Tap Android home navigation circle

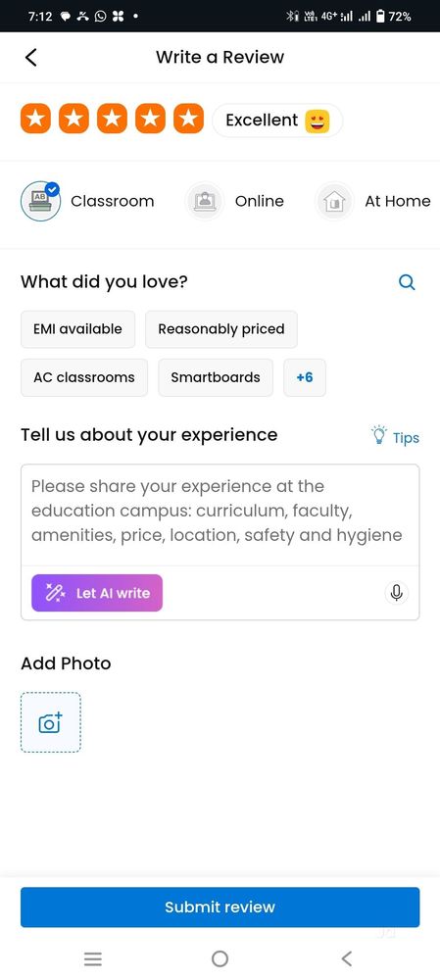point(220,958)
